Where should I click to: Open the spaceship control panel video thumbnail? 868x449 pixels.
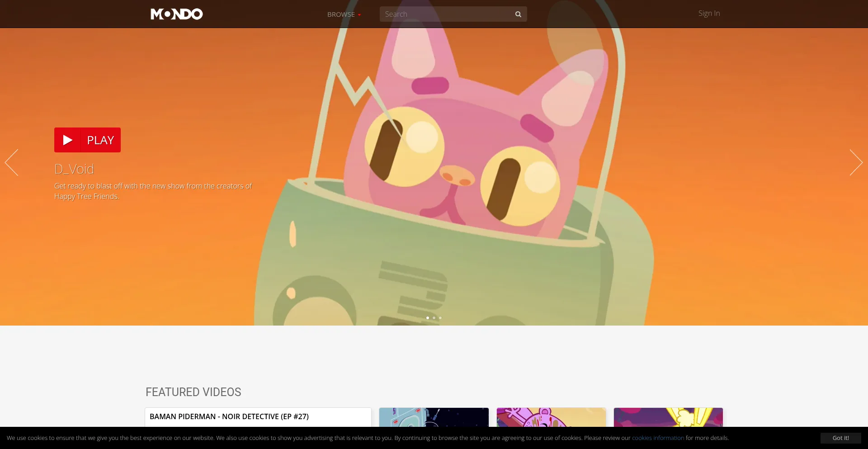click(x=434, y=417)
